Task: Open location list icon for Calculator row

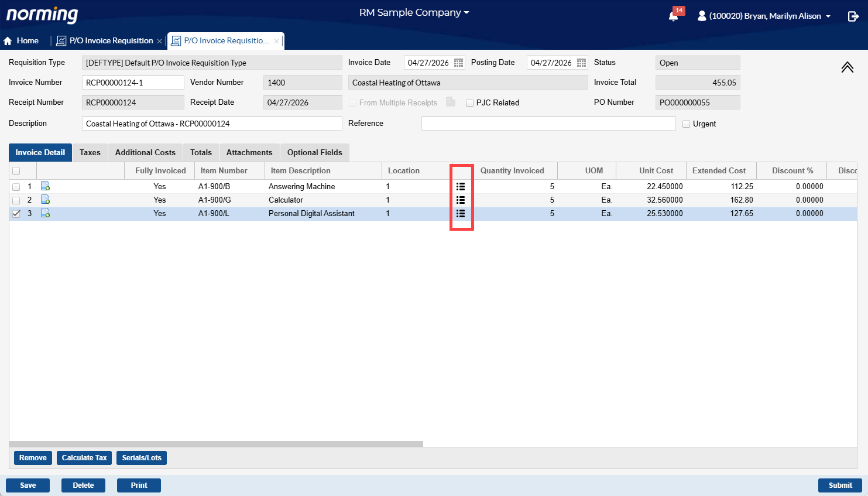Action: 461,200
